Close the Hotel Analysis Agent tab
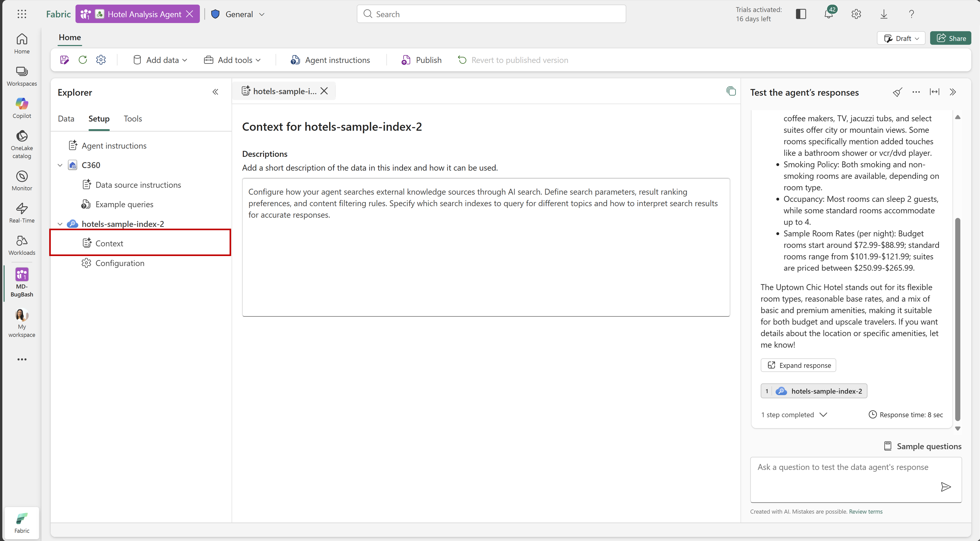The width and height of the screenshot is (980, 541). (189, 14)
